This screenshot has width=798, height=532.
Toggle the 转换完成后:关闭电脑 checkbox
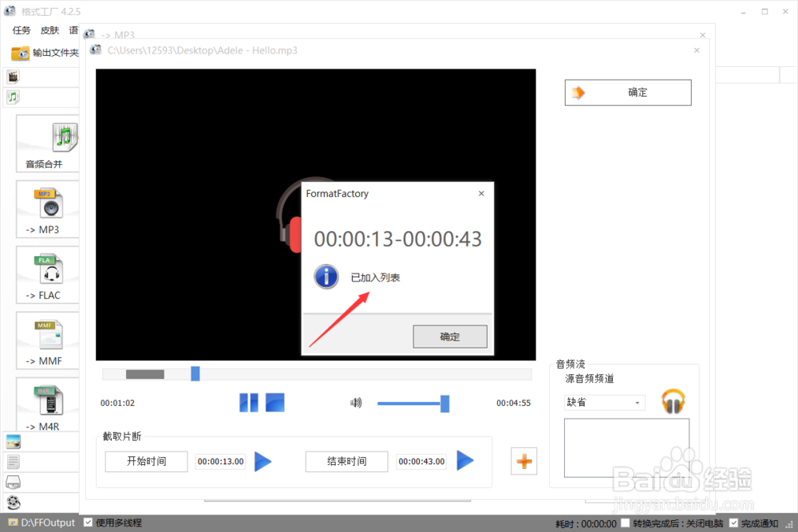pyautogui.click(x=626, y=523)
